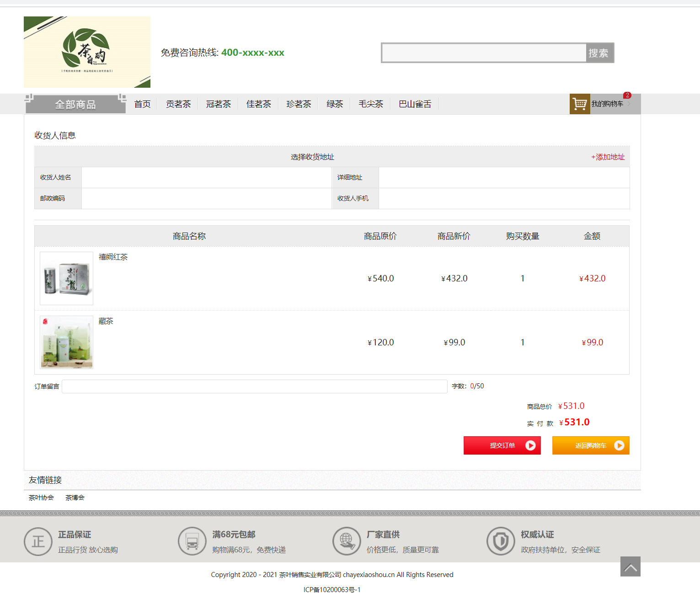The image size is (700, 593).
Task: Open the 巴山雀舌 category
Action: 415,104
